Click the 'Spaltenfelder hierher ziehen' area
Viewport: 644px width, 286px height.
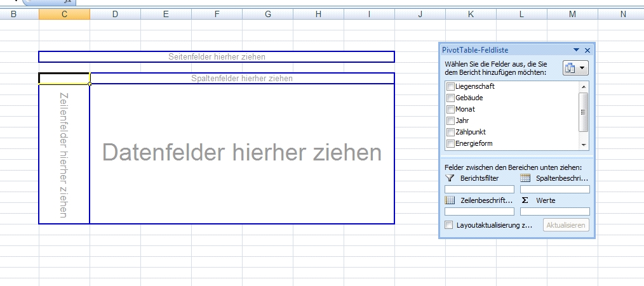[x=242, y=78]
